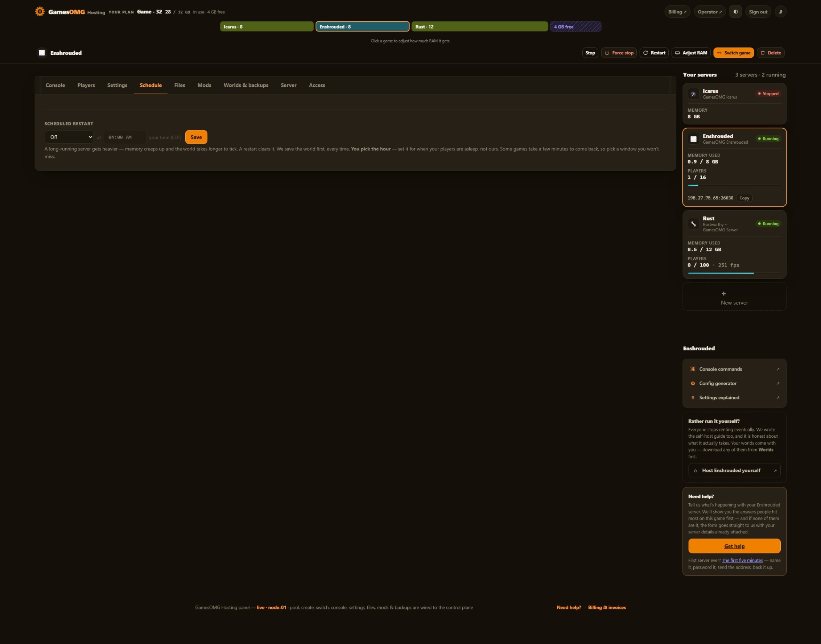Open the Players tab

pyautogui.click(x=86, y=85)
